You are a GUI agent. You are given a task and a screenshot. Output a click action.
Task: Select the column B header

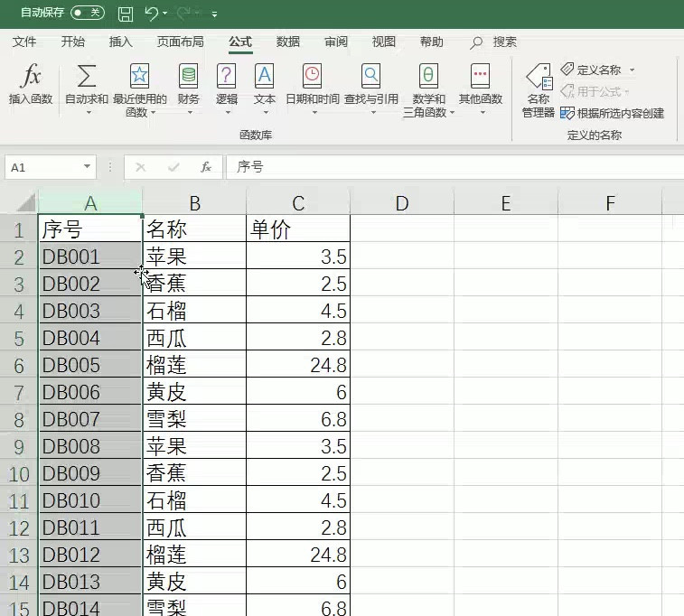pos(194,203)
